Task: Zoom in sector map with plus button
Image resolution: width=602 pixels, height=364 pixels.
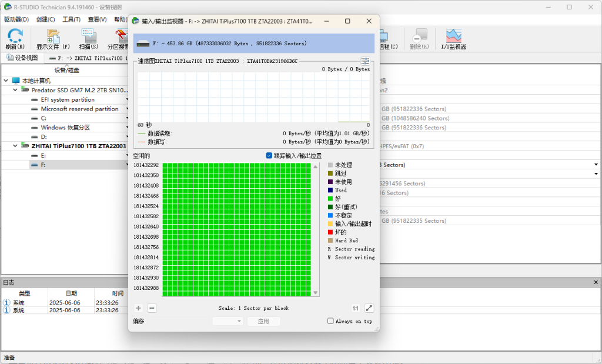Action: point(139,308)
